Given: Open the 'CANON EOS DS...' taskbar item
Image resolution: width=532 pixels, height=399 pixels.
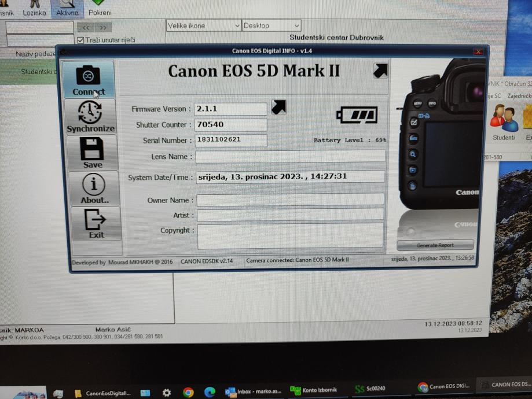Looking at the screenshot, I should click(505, 385).
